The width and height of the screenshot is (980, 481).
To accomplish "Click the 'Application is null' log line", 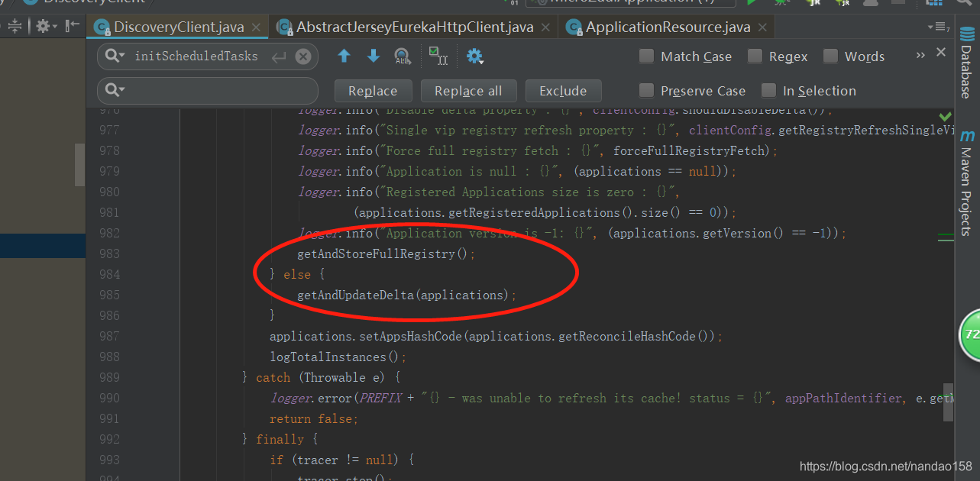I will coord(517,171).
